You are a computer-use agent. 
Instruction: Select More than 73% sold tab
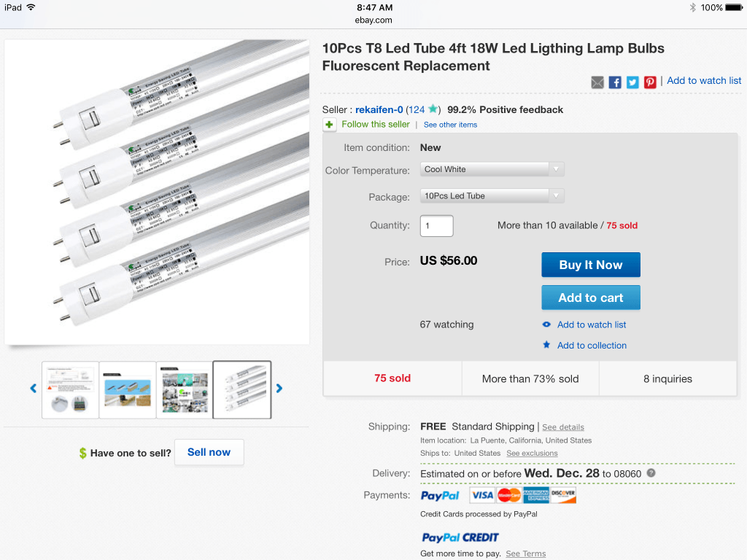(x=530, y=378)
